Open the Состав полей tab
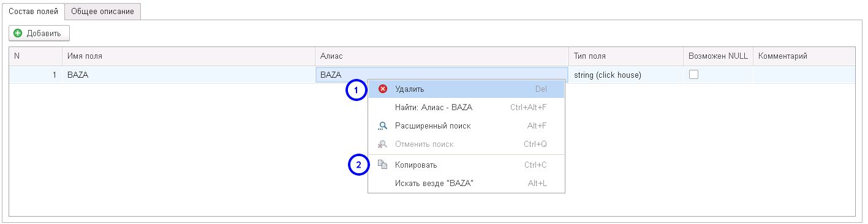 coord(33,12)
